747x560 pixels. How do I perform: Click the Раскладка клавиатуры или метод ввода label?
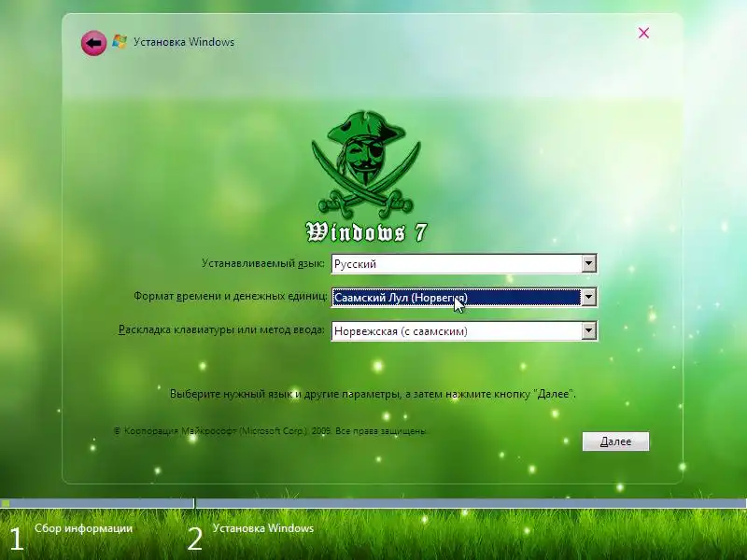pos(221,329)
